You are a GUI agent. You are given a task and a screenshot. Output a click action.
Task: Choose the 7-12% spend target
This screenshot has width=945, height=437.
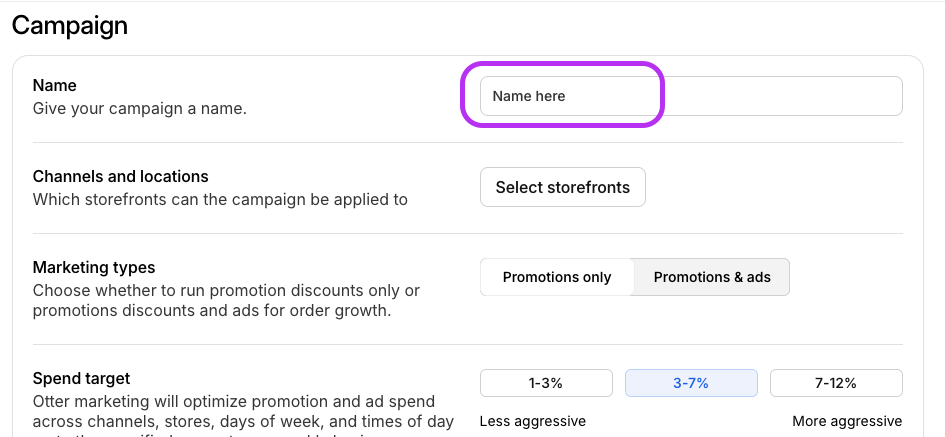pyautogui.click(x=836, y=383)
